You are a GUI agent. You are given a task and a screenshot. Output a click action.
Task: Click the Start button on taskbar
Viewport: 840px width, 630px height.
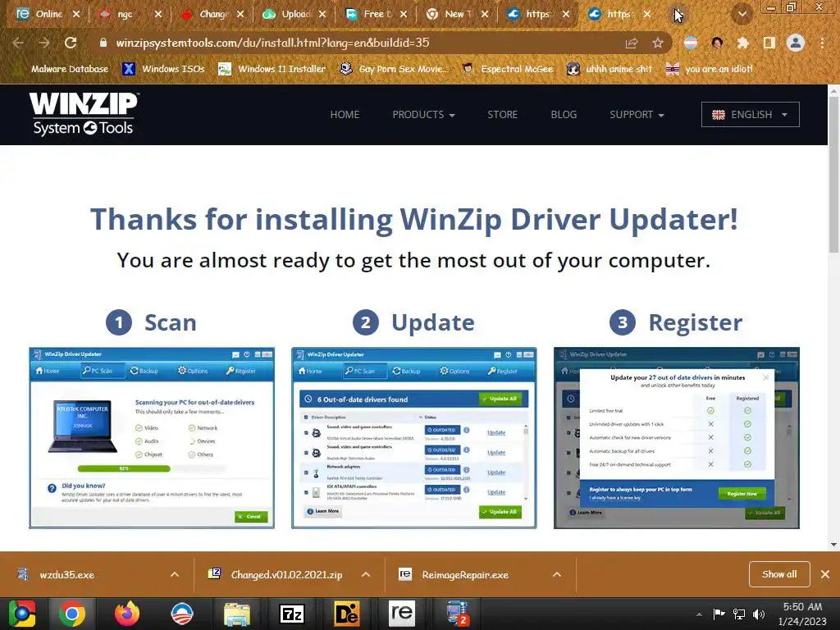coord(21,614)
